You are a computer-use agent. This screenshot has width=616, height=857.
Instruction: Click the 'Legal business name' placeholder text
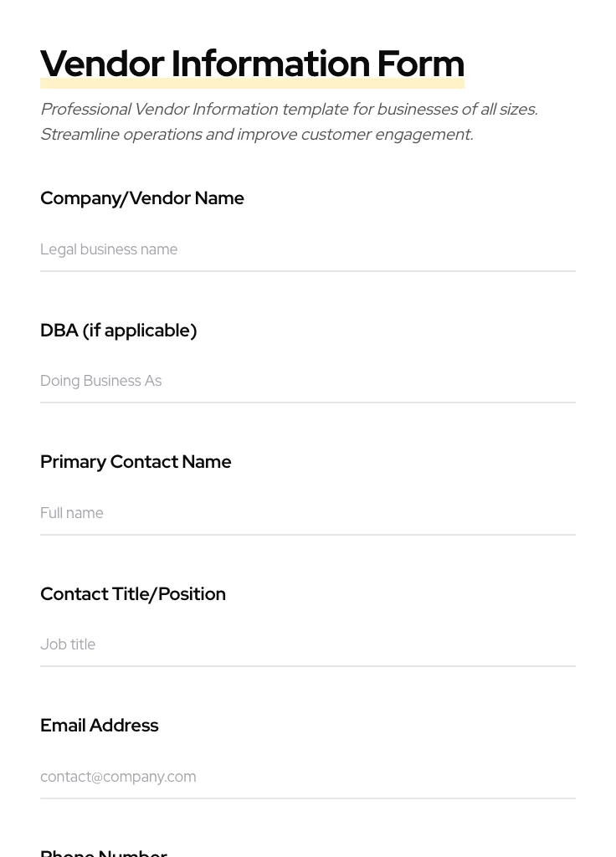click(109, 249)
